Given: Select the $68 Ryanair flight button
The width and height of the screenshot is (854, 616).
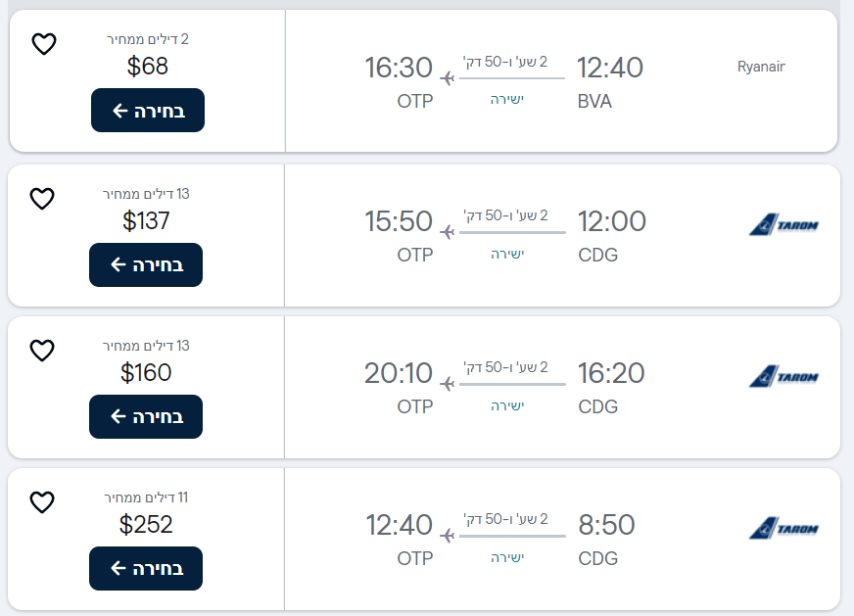Looking at the screenshot, I should coord(147,111).
